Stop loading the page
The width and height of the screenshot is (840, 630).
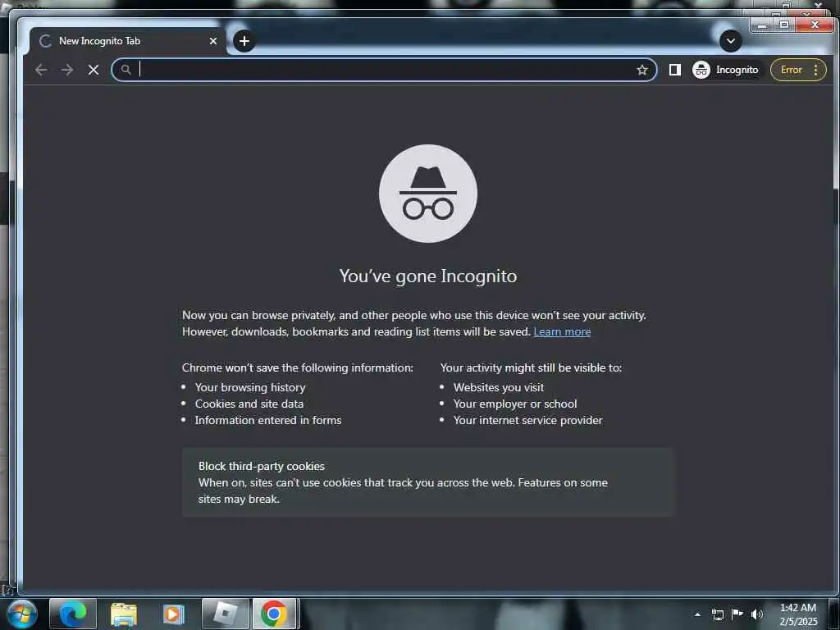(94, 70)
